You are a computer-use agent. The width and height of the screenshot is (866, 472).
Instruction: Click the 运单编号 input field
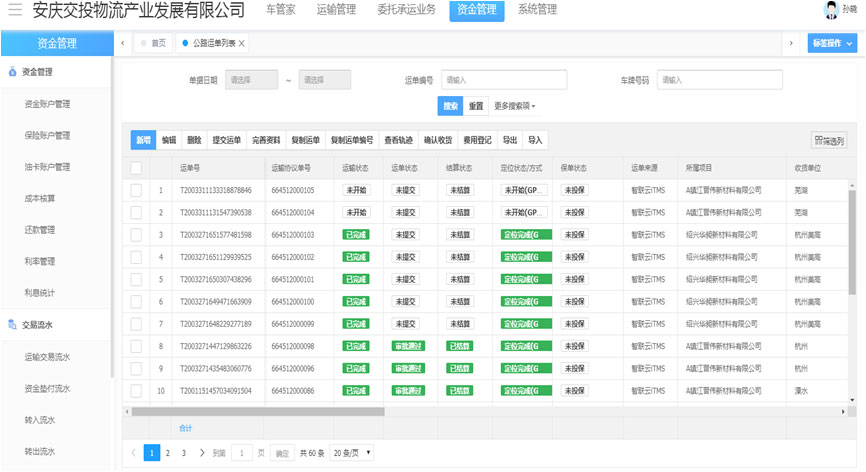click(504, 80)
